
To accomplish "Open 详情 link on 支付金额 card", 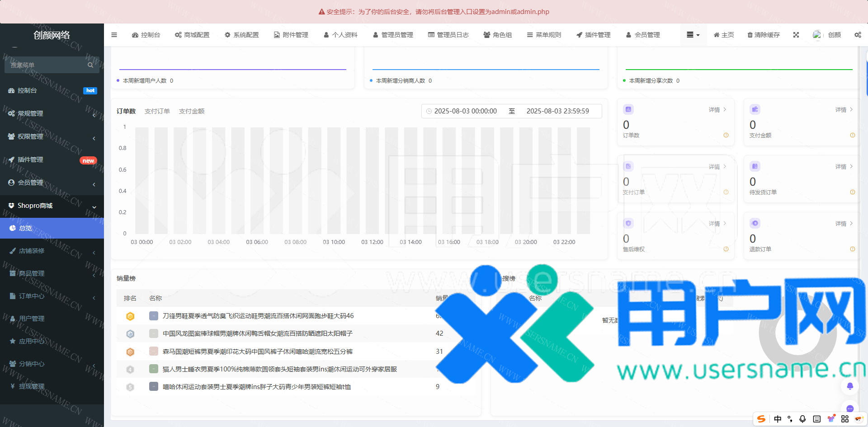I will (x=844, y=110).
